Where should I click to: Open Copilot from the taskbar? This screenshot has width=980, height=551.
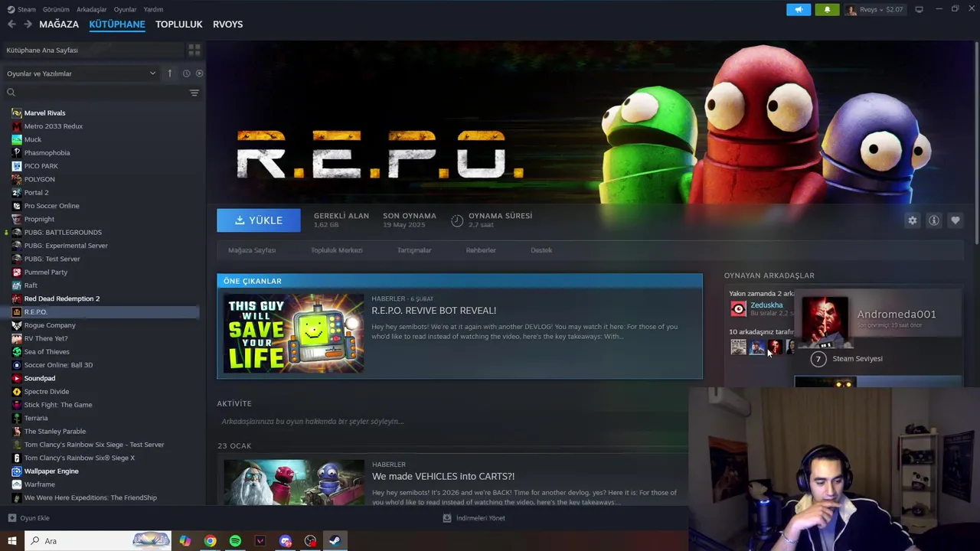pyautogui.click(x=185, y=541)
